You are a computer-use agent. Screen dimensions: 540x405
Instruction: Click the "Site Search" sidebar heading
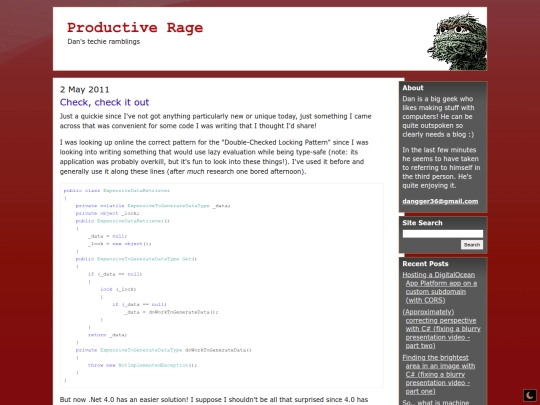[x=422, y=223]
